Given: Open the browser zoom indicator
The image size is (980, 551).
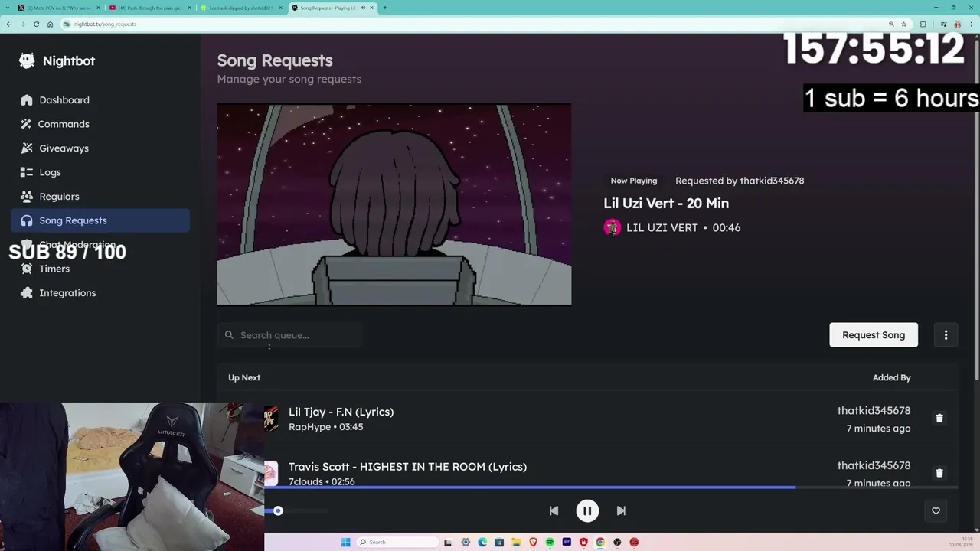Looking at the screenshot, I should click(891, 24).
